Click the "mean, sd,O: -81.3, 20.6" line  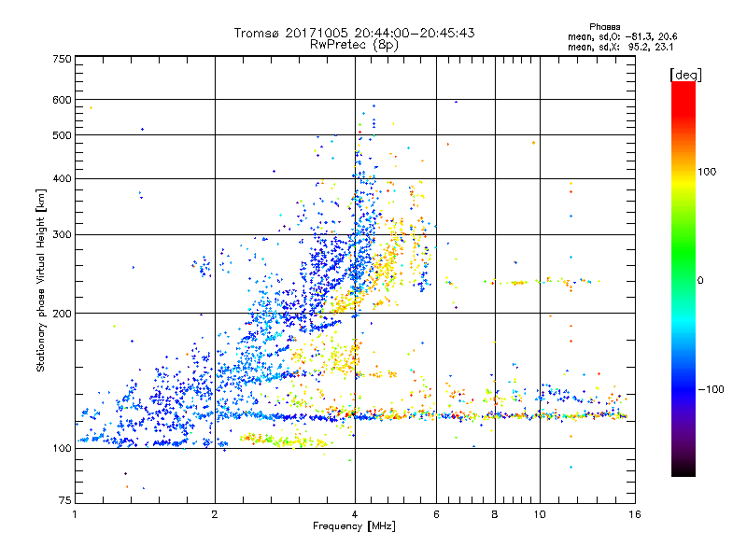(x=622, y=36)
